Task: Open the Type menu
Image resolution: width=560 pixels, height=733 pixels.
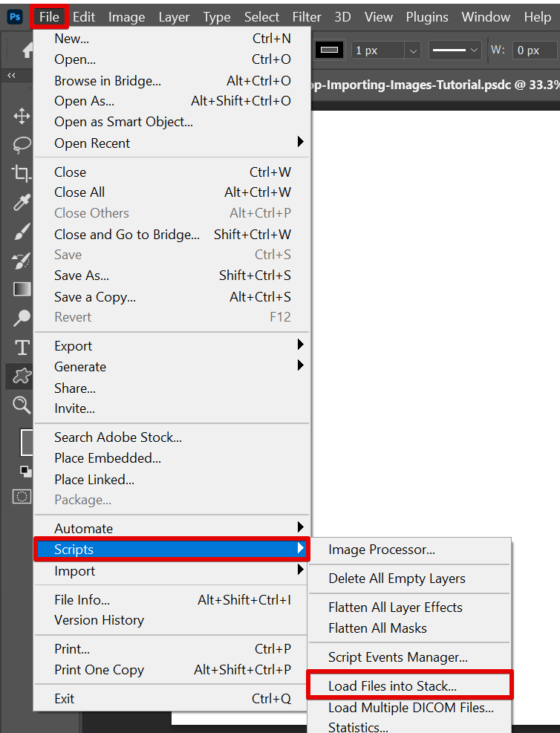Action: tap(217, 17)
